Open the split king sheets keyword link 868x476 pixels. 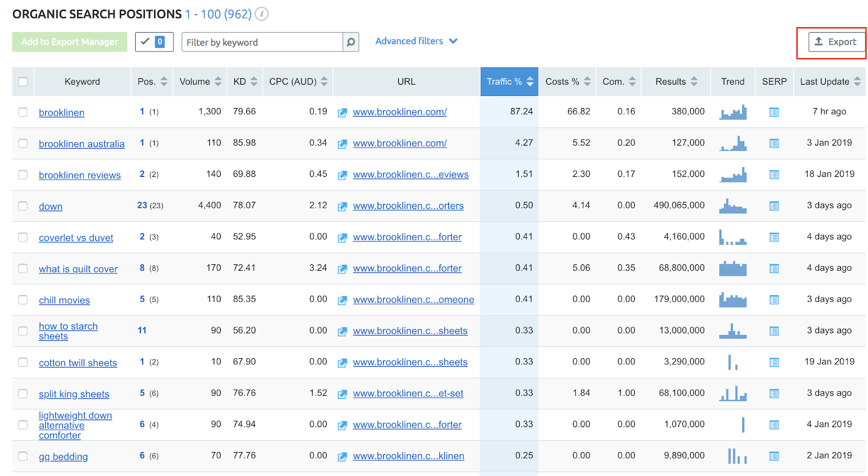pos(74,394)
